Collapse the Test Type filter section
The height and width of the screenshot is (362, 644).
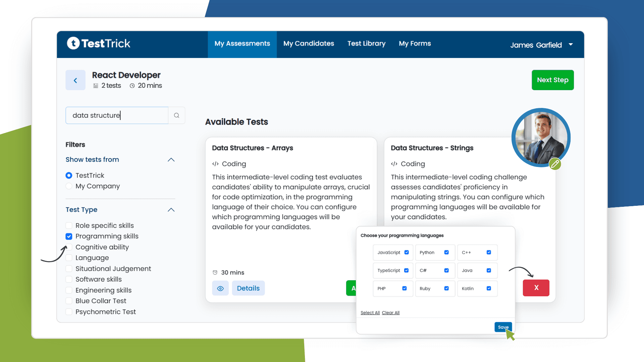point(171,210)
